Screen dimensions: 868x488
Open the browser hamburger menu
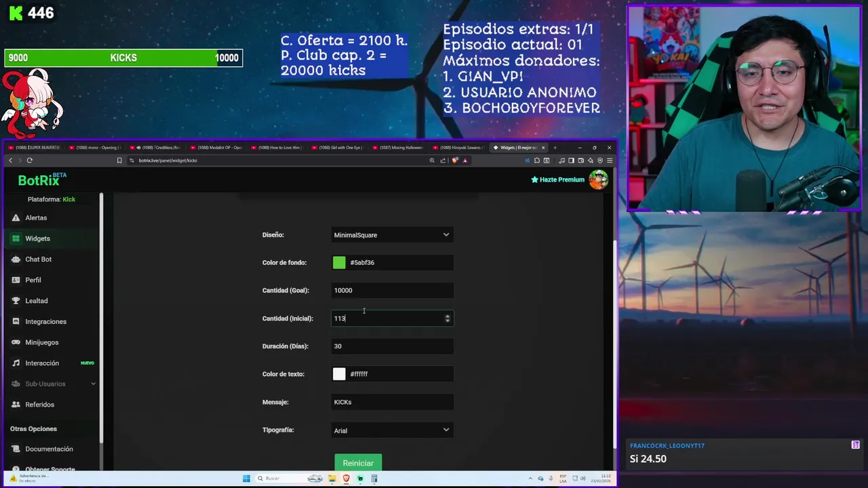(610, 161)
